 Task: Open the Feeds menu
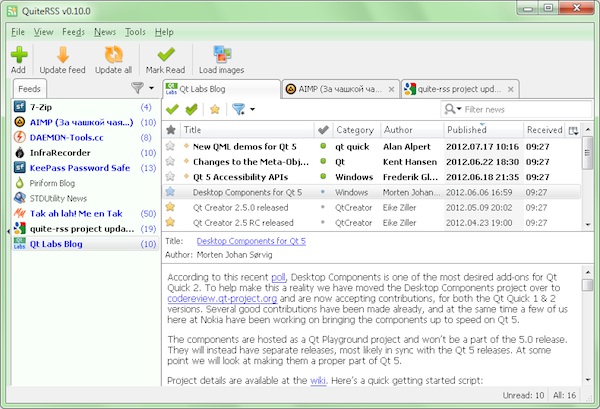click(73, 32)
